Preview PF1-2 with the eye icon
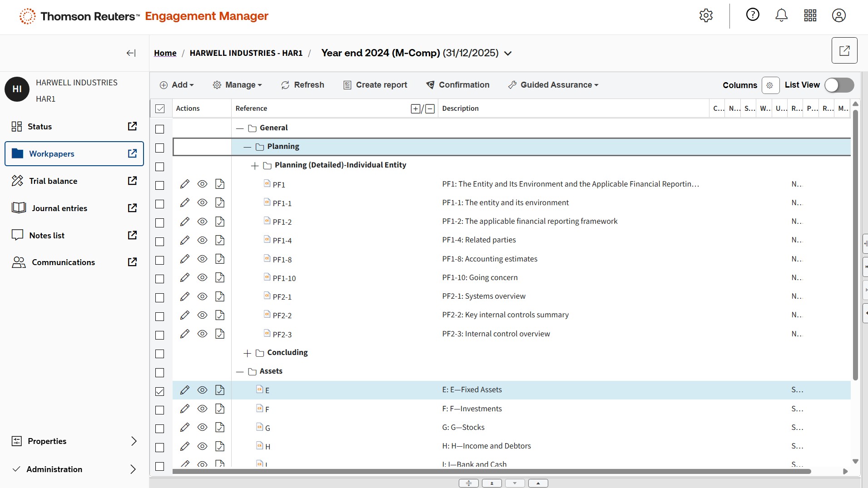Image resolution: width=868 pixels, height=488 pixels. click(x=202, y=222)
